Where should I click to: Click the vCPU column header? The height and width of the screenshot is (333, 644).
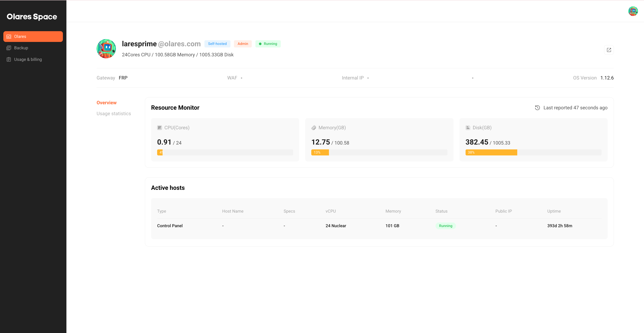click(331, 211)
